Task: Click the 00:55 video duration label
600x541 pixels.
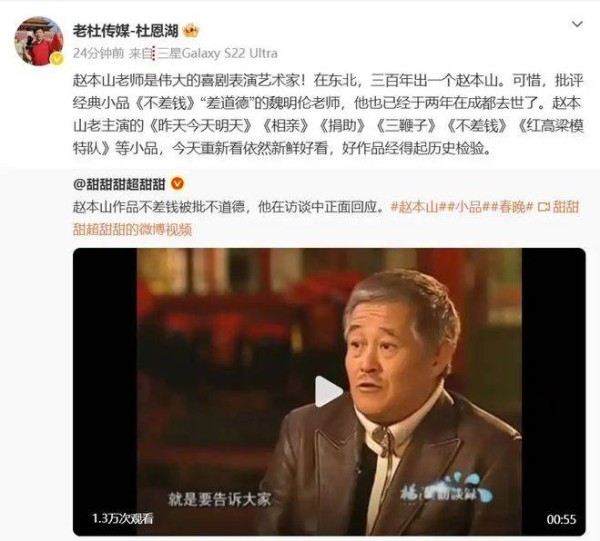Action: click(561, 519)
